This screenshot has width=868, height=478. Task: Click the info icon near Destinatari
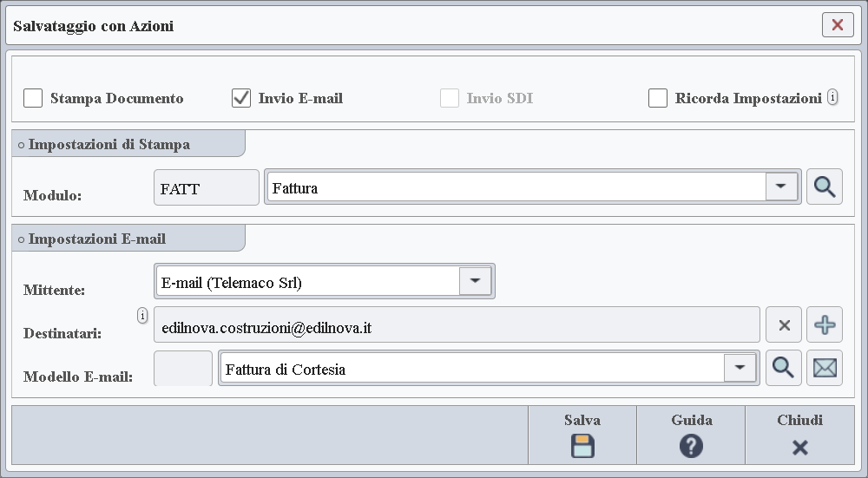[x=143, y=316]
